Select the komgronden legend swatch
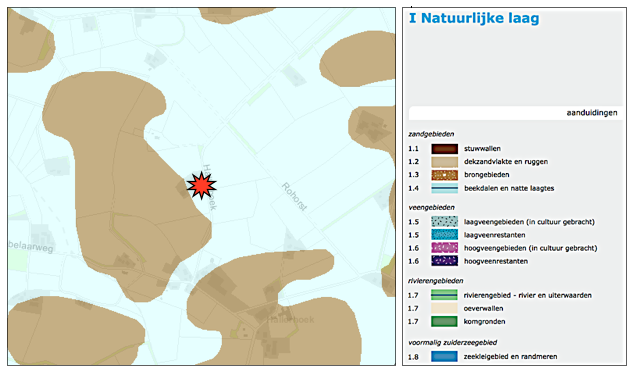Viewport: 632px width, 372px height. [x=445, y=321]
